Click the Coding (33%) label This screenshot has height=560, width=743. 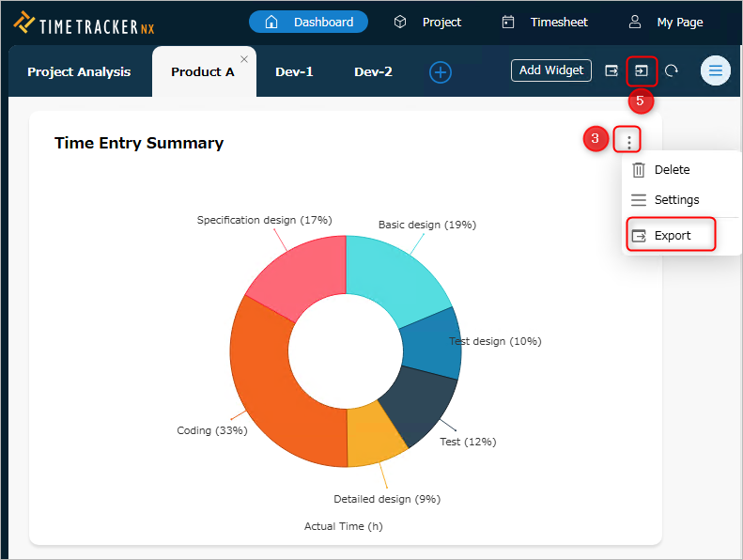(x=211, y=430)
